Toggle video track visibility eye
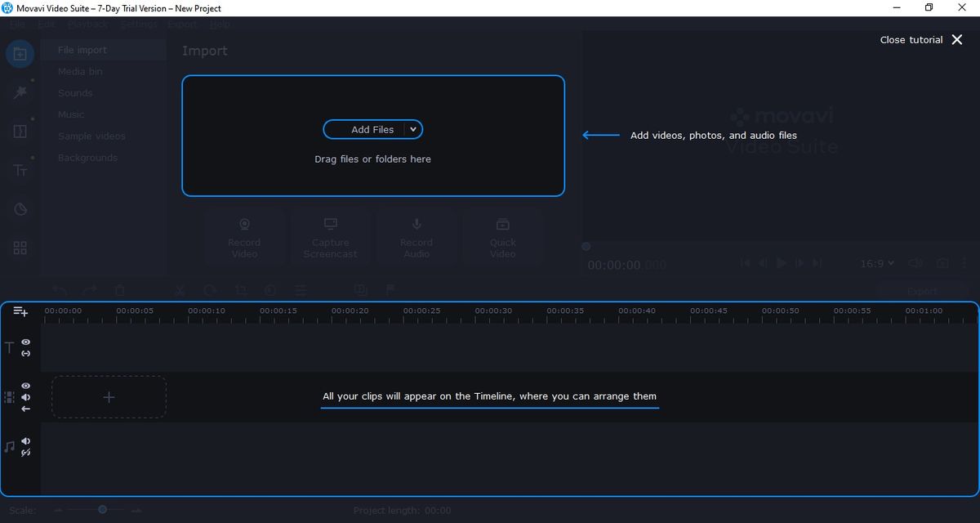This screenshot has width=980, height=523. click(26, 386)
